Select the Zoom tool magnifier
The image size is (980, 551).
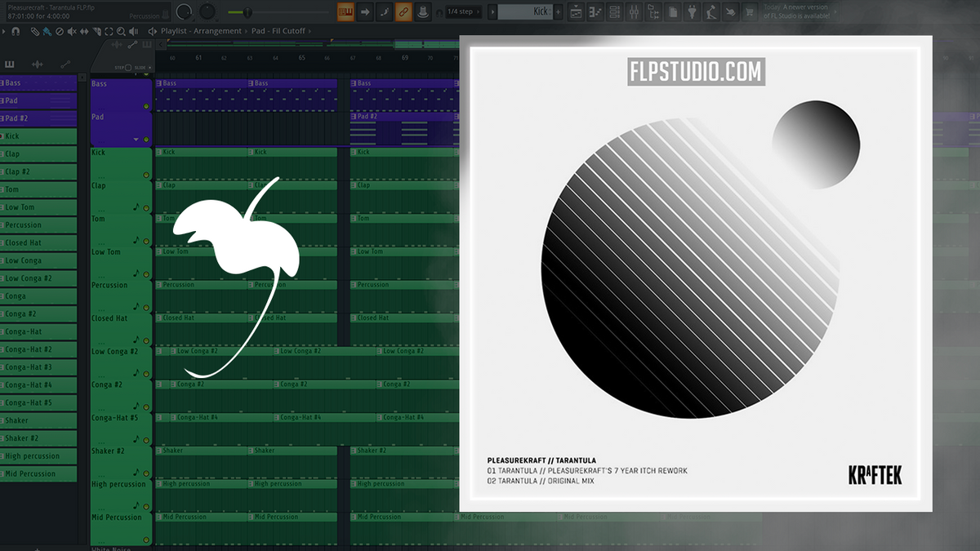click(121, 32)
